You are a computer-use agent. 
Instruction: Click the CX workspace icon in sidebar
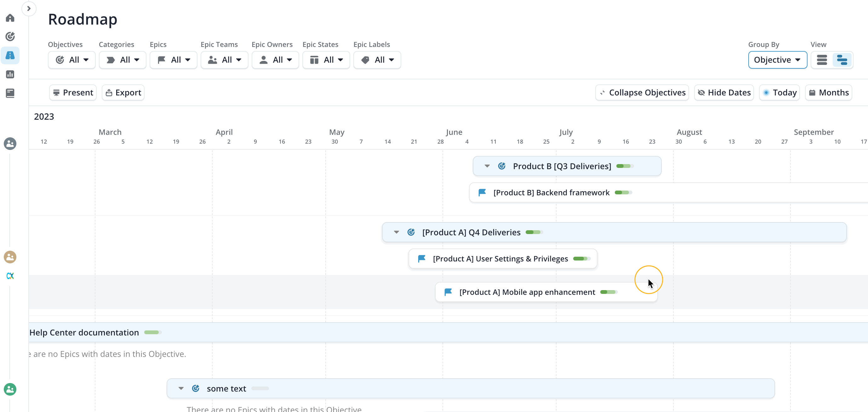[10, 276]
